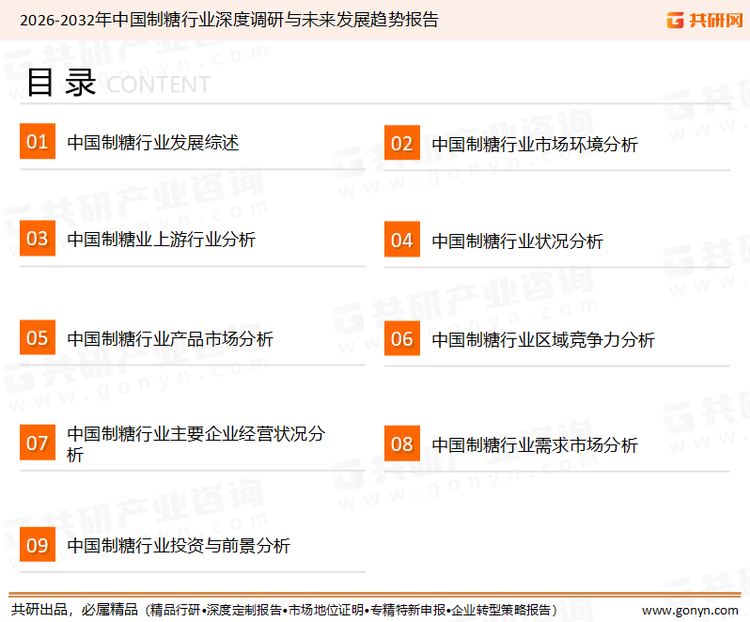Visit the www.gonyn.com footer link

click(x=689, y=609)
